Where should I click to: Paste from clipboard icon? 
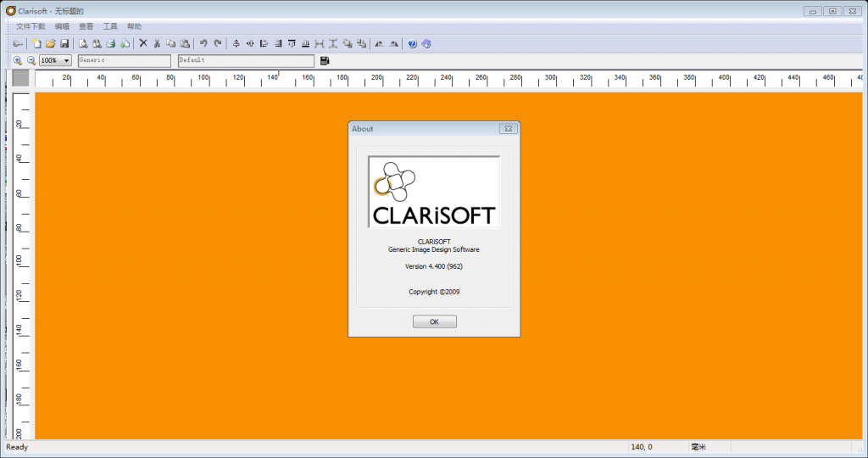click(x=185, y=44)
